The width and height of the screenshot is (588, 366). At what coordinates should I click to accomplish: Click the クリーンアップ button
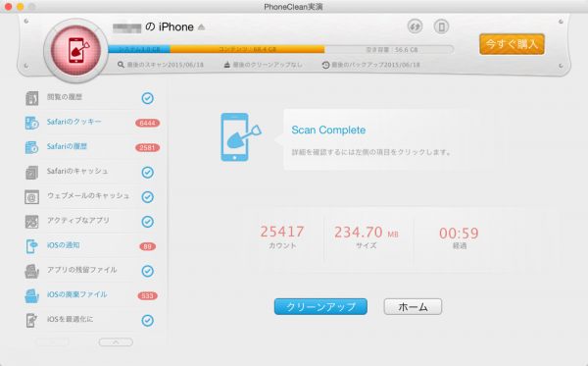(320, 307)
